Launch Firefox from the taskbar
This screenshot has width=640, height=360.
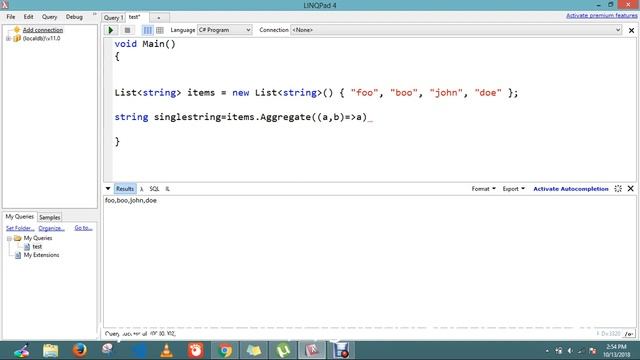click(80, 351)
